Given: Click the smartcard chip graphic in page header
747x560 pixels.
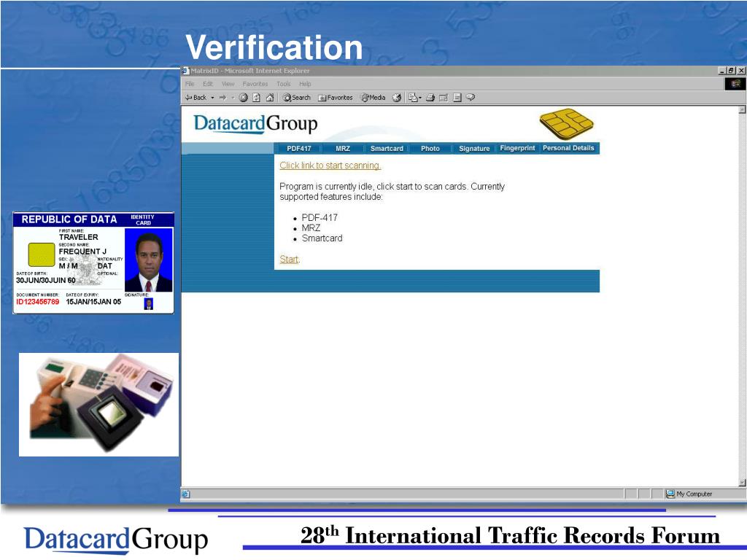Looking at the screenshot, I should (x=566, y=124).
